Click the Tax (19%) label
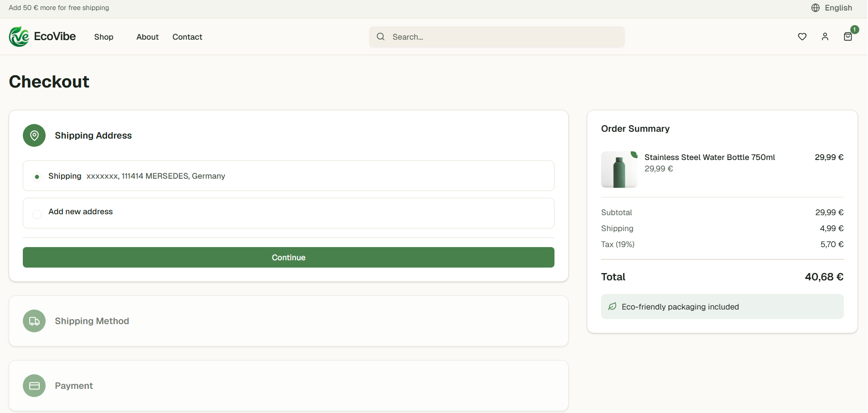Screen dimensions: 868x413 click(617, 244)
